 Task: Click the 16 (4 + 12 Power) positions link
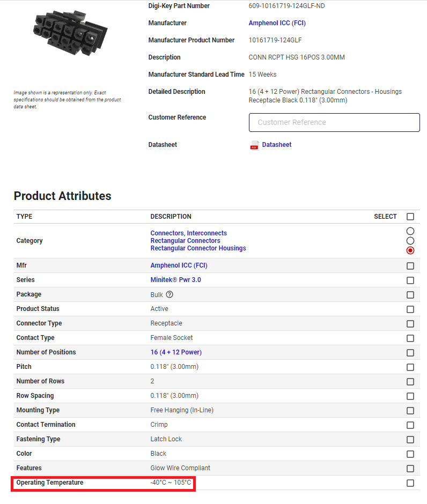[x=176, y=352]
